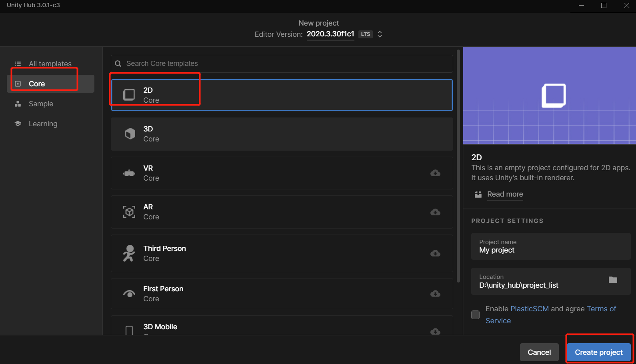
Task: Open the Terms of Service link
Action: [x=551, y=315]
